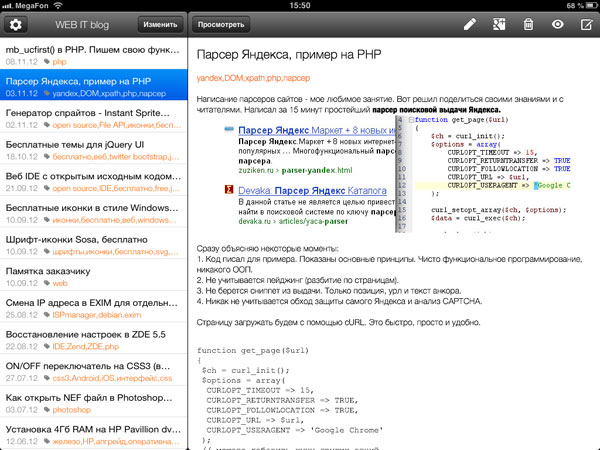Open post Смена IP адреса в EXIM
Screen dimensions: 600x450
click(94, 307)
